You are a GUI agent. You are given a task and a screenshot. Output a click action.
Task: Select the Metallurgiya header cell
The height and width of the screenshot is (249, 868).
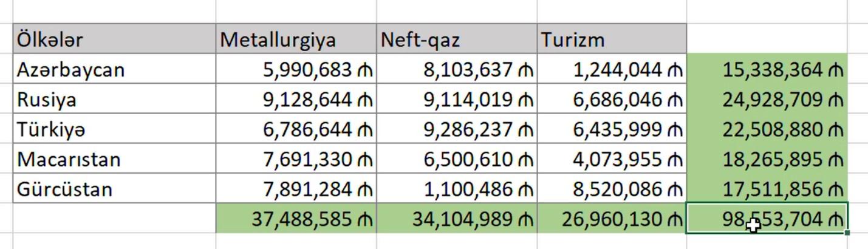[x=296, y=39]
